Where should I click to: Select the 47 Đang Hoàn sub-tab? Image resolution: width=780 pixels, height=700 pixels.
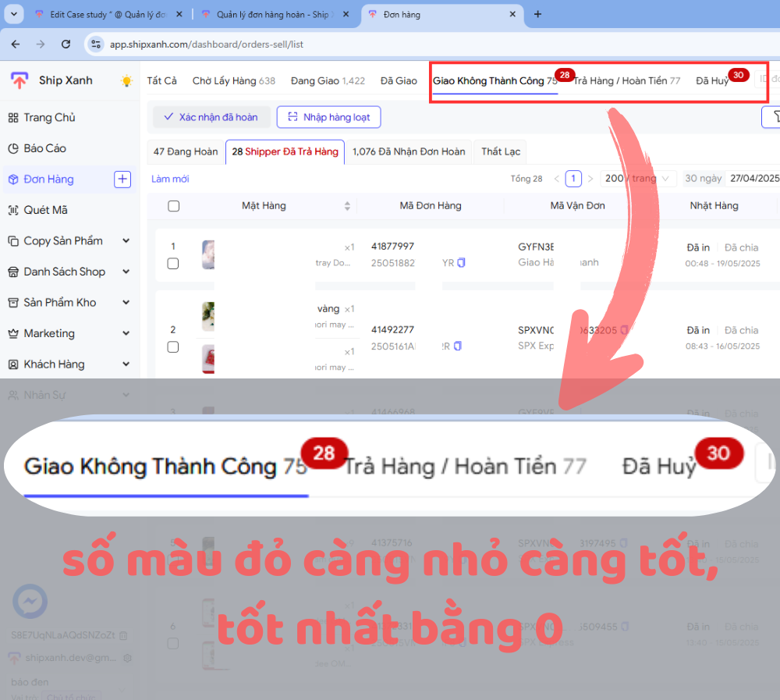[x=186, y=152]
